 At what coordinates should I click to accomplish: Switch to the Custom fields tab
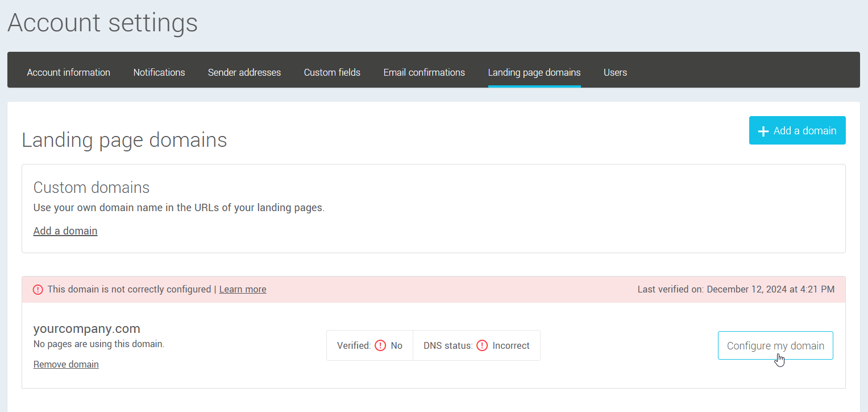tap(331, 72)
